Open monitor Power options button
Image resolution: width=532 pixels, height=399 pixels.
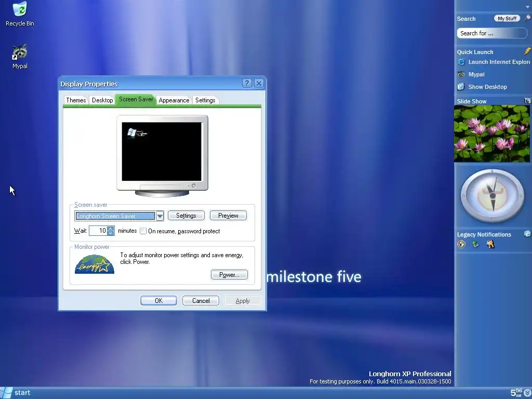[229, 274]
